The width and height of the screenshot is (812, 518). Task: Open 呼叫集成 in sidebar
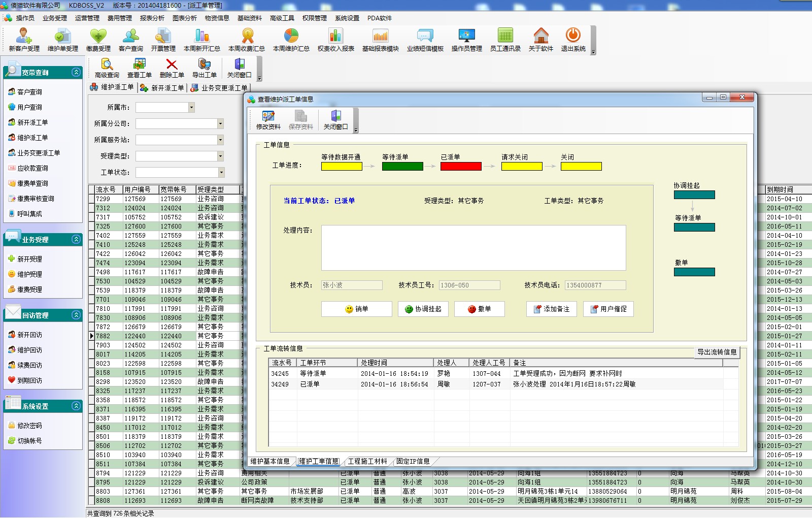tap(29, 214)
